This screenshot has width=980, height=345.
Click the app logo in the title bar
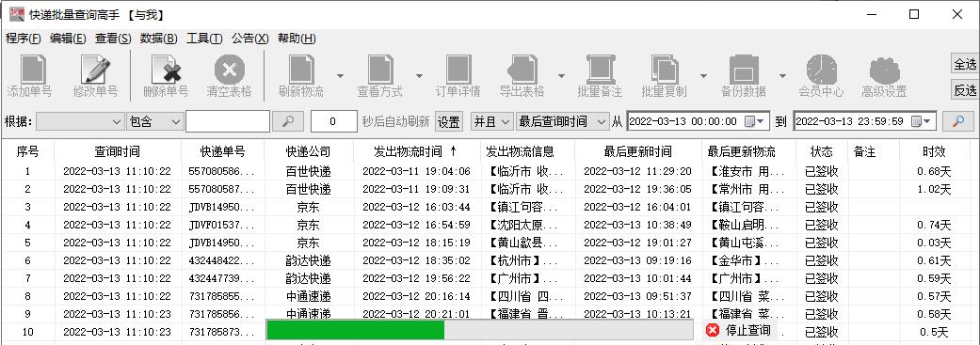16,14
